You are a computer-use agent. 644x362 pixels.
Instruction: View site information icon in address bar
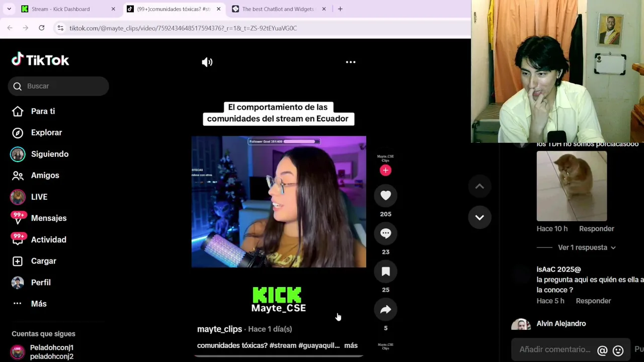[x=60, y=28]
